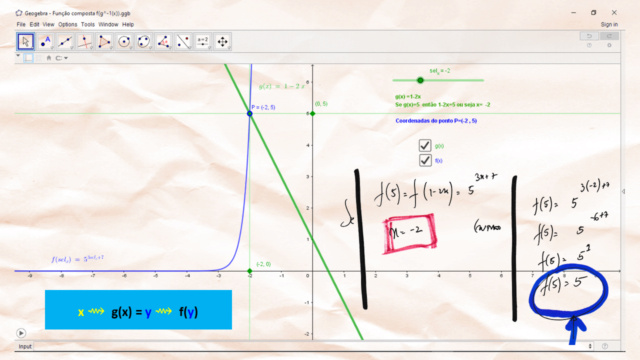Open the settings gear icon below Redo
Image resolution: width=640 pixels, height=360 pixels.
(609, 45)
